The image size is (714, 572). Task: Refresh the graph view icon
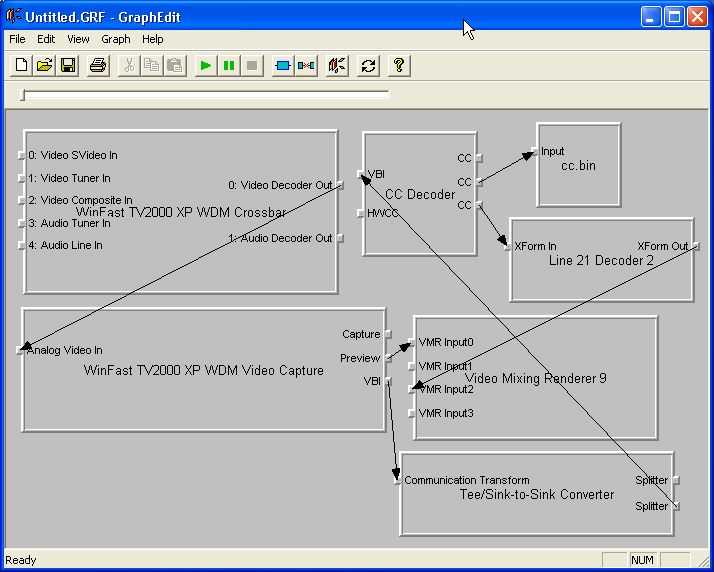pyautogui.click(x=368, y=66)
